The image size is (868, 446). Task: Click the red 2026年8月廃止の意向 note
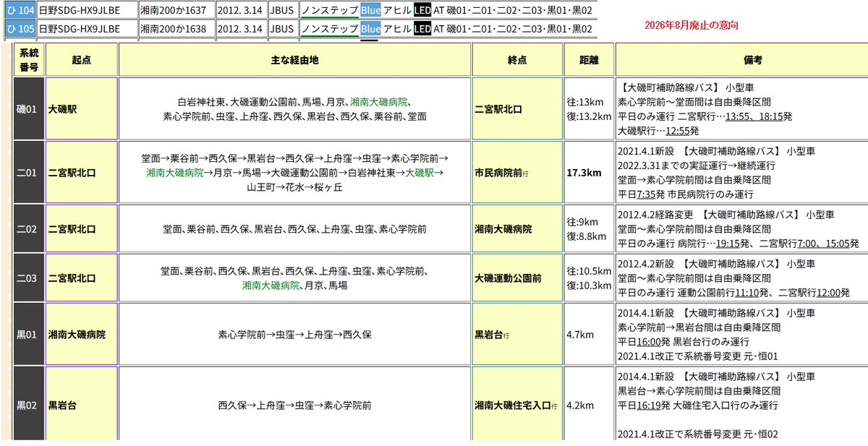click(692, 25)
